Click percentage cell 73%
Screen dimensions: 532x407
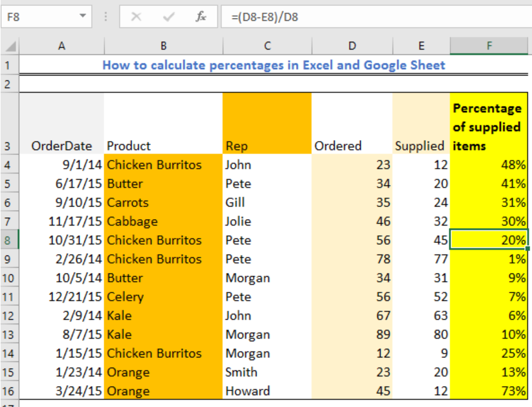(489, 391)
